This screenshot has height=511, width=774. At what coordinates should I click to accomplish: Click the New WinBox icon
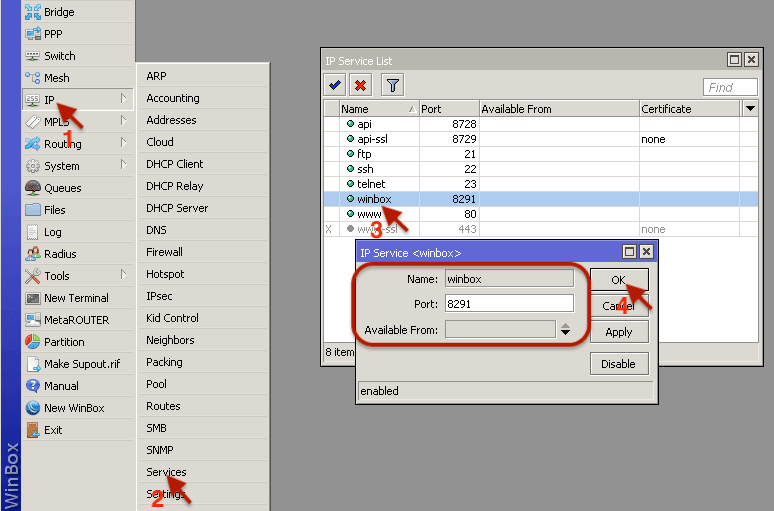[33, 408]
